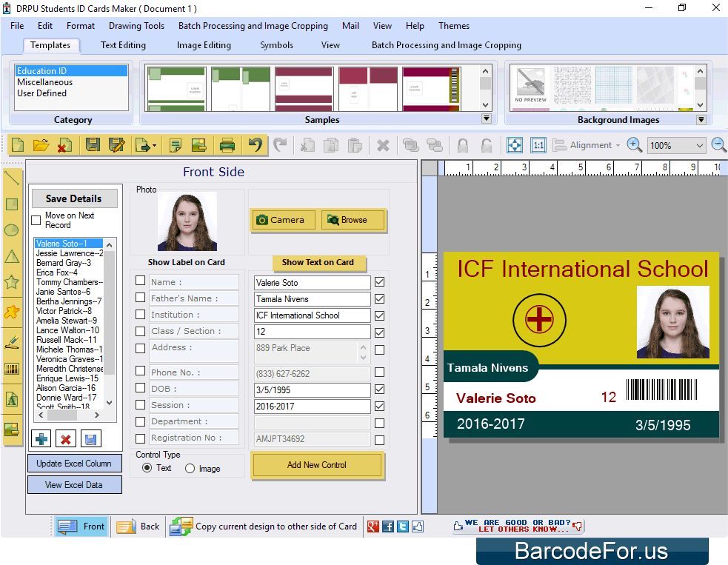Viewport: 728px width, 565px height.
Task: Click the Browse button
Action: click(x=353, y=220)
